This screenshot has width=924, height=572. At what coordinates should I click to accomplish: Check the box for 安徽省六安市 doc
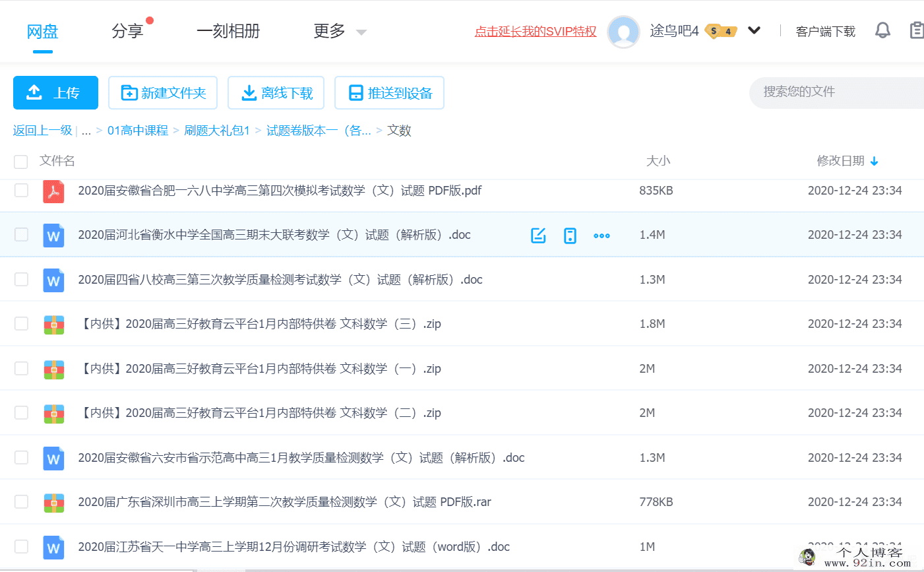[21, 457]
